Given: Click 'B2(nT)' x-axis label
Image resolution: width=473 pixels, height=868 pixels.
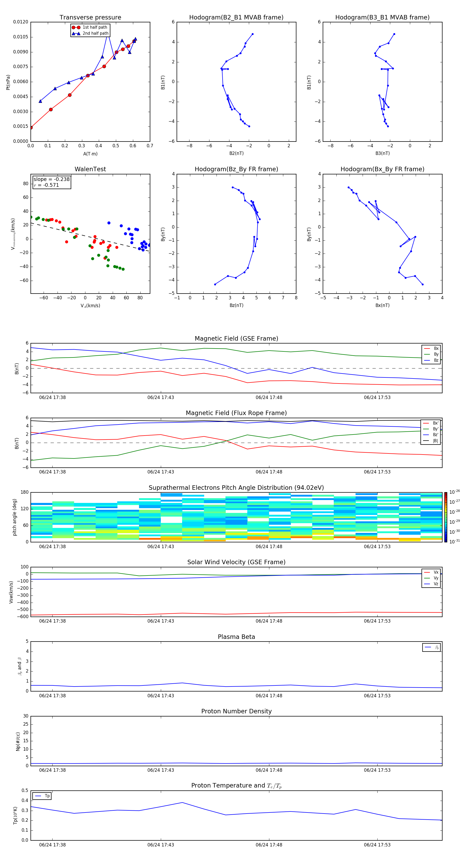Looking at the screenshot, I should point(236,153).
